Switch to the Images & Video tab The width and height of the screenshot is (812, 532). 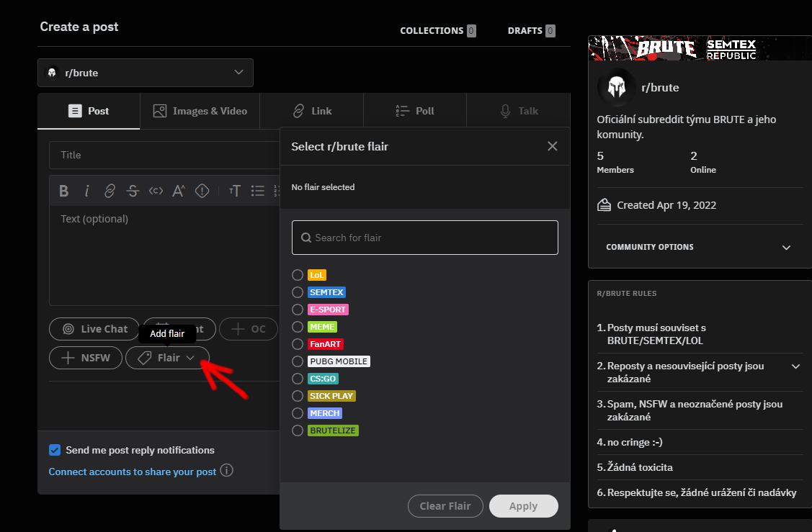point(200,111)
